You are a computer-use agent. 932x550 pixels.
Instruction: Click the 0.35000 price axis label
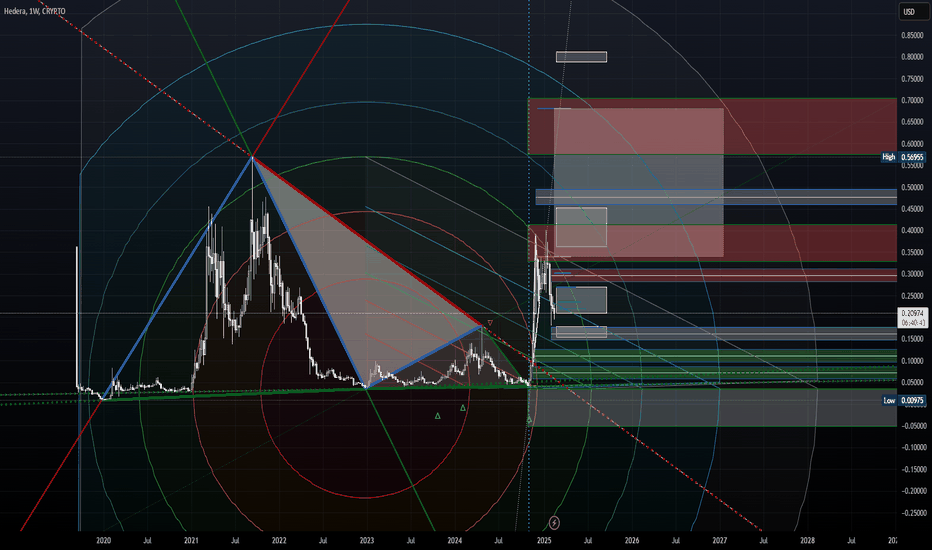[x=912, y=253]
